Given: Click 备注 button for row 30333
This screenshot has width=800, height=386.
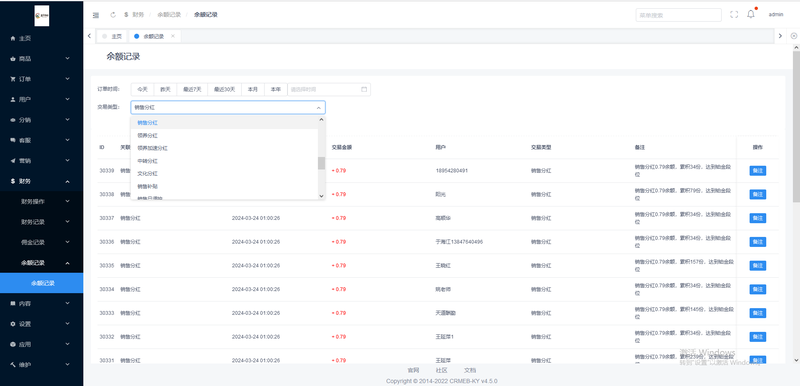Looking at the screenshot, I should pyautogui.click(x=758, y=313).
